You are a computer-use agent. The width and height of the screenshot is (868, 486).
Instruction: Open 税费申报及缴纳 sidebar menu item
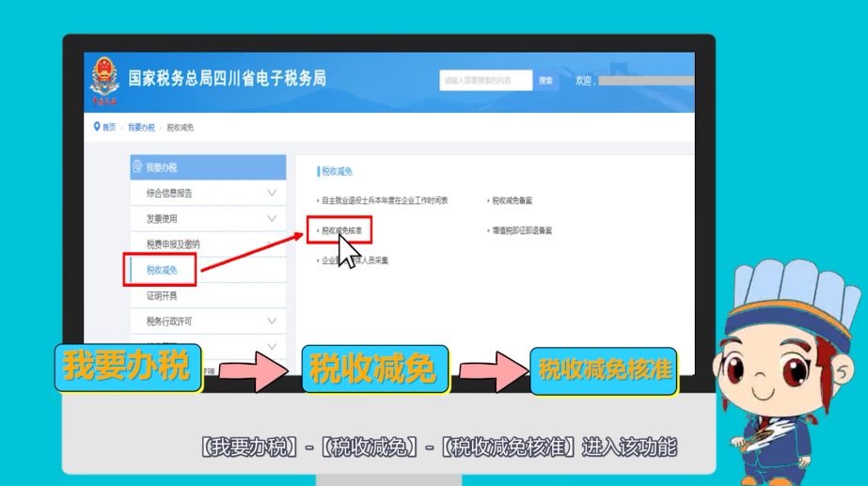click(208, 244)
